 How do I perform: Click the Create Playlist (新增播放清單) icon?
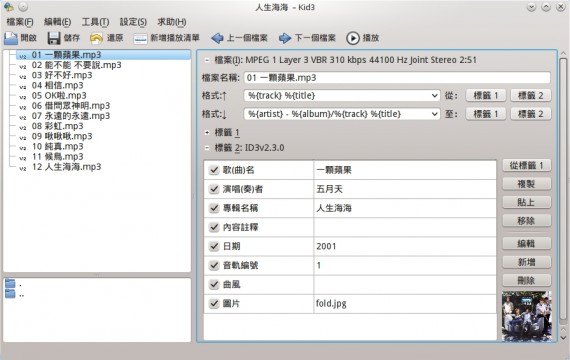click(140, 38)
